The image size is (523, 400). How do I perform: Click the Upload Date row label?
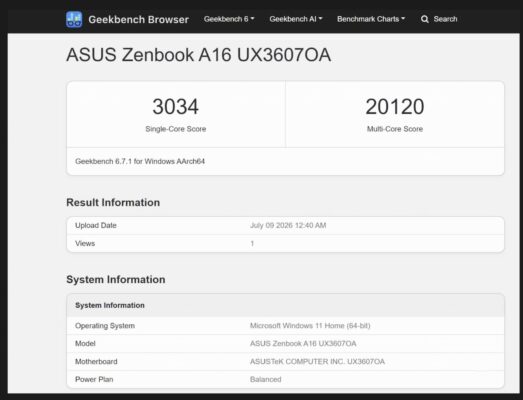96,225
